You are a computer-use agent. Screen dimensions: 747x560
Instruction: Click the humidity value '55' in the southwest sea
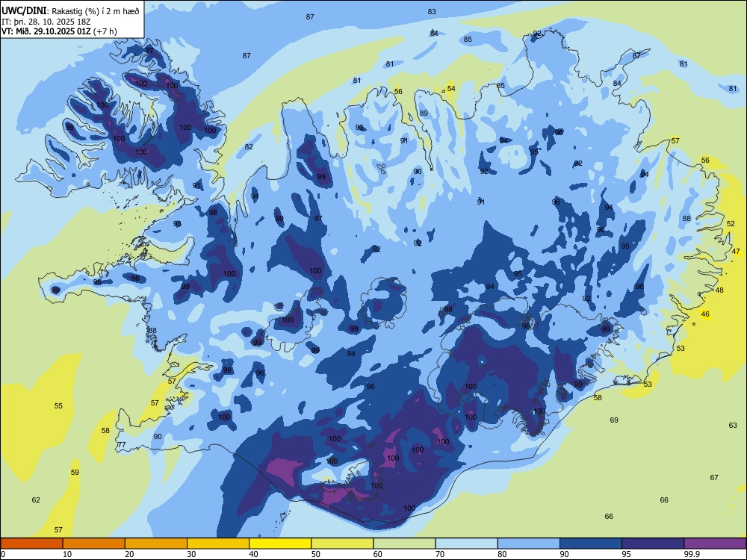pos(58,405)
